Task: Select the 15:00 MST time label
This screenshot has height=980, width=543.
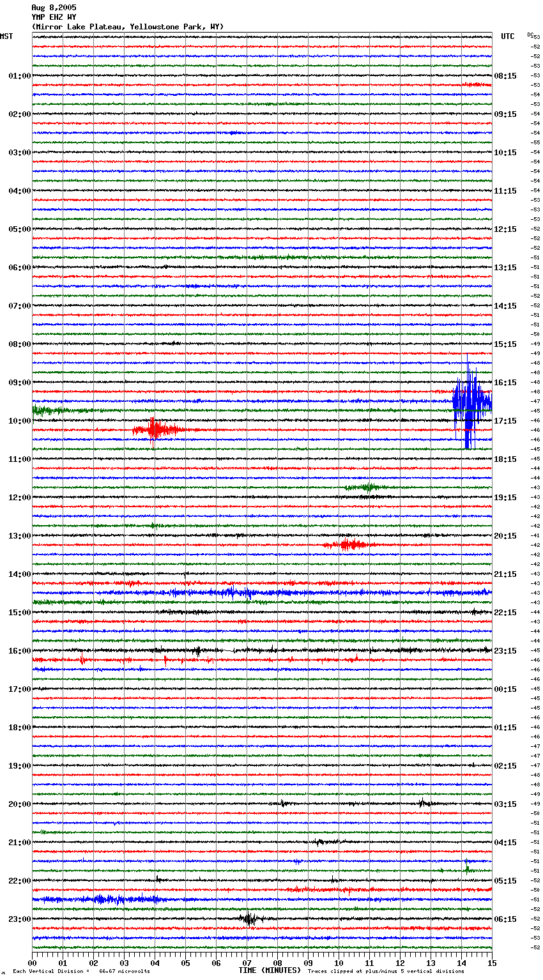Action: (x=19, y=613)
